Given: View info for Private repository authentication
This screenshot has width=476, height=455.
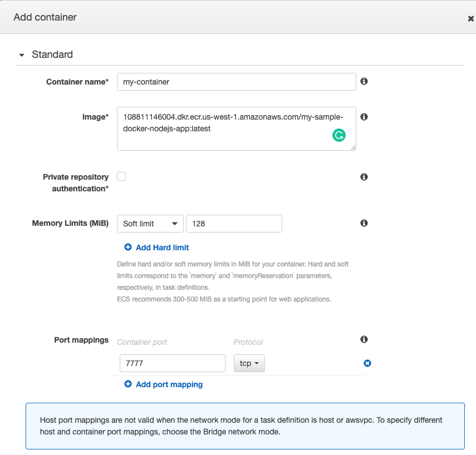Looking at the screenshot, I should 364,176.
